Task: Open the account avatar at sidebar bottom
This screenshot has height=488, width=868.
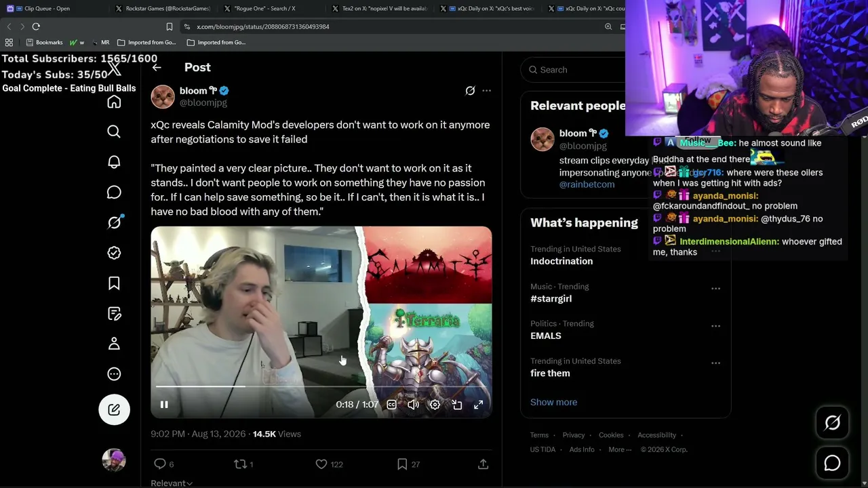Action: click(114, 460)
